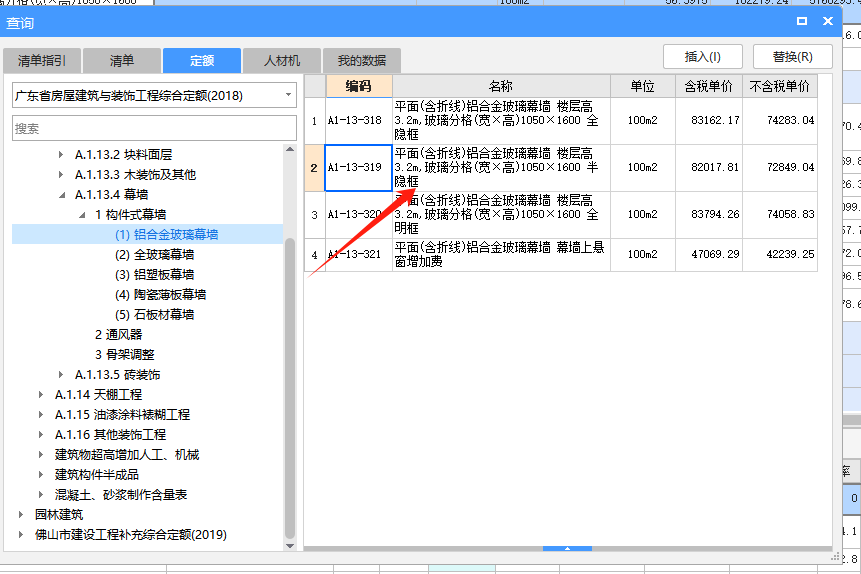Select code cell A1-13-320
861x574 pixels.
coord(359,215)
